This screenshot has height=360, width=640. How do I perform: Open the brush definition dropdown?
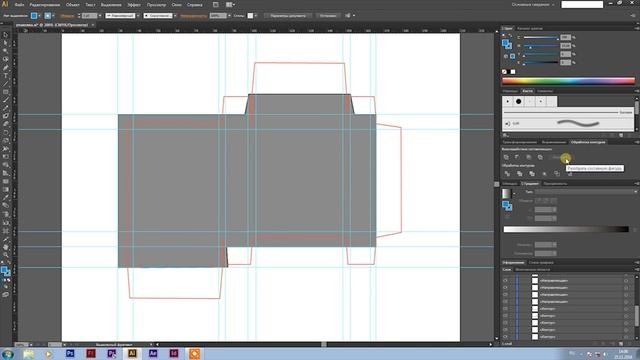coord(175,16)
